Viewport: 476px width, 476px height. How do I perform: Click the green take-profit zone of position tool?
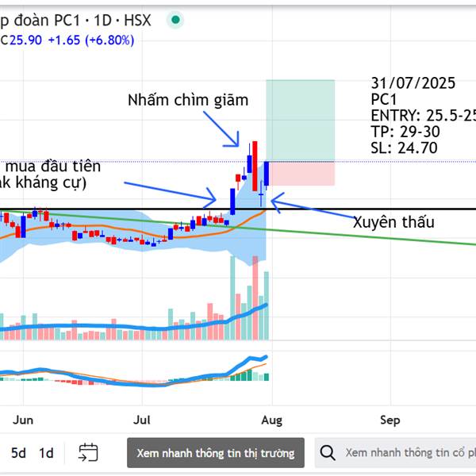pyautogui.click(x=300, y=121)
